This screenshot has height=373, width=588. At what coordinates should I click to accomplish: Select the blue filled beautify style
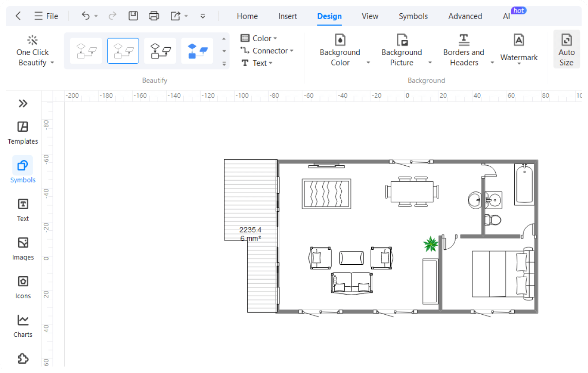pyautogui.click(x=197, y=51)
